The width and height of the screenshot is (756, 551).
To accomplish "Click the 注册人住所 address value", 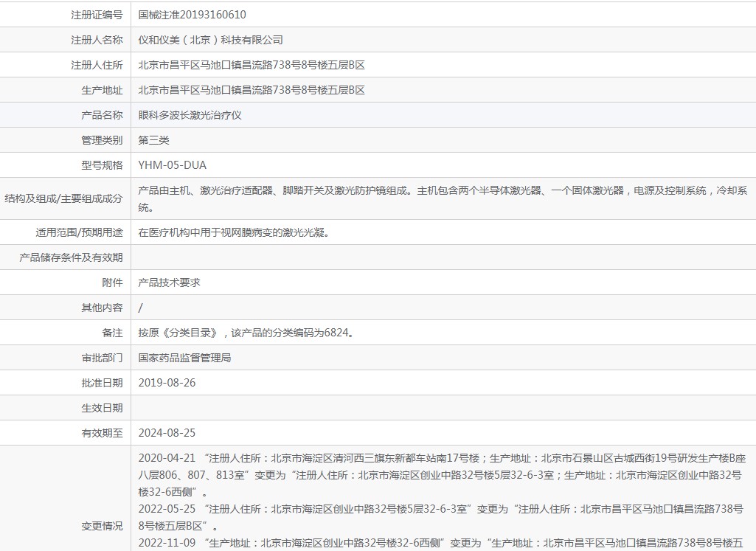I will 252,65.
